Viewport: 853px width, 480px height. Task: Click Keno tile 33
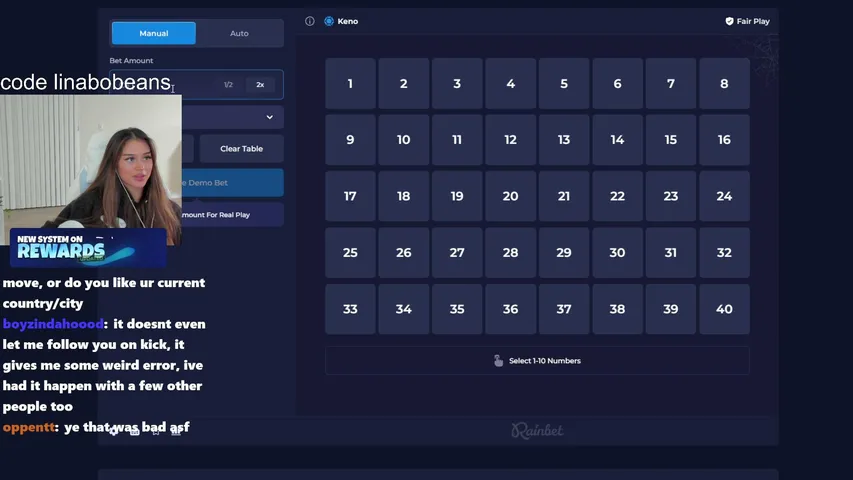(x=350, y=309)
